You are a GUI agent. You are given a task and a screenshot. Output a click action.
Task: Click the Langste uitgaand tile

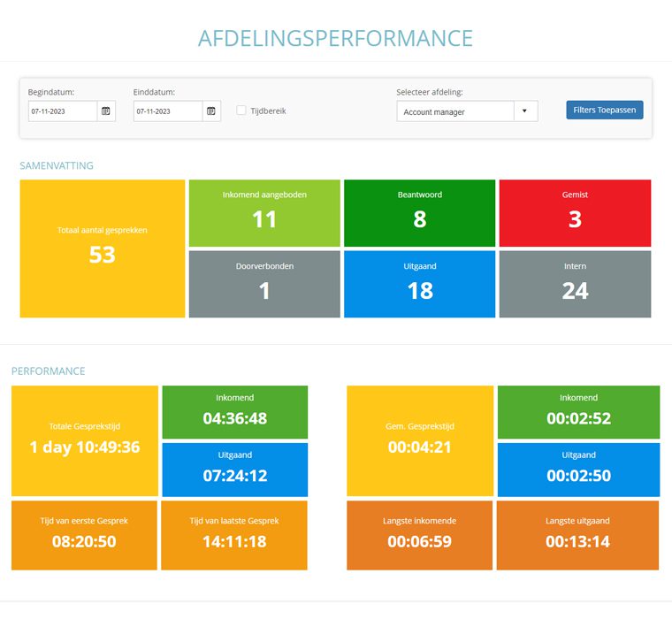(x=577, y=535)
